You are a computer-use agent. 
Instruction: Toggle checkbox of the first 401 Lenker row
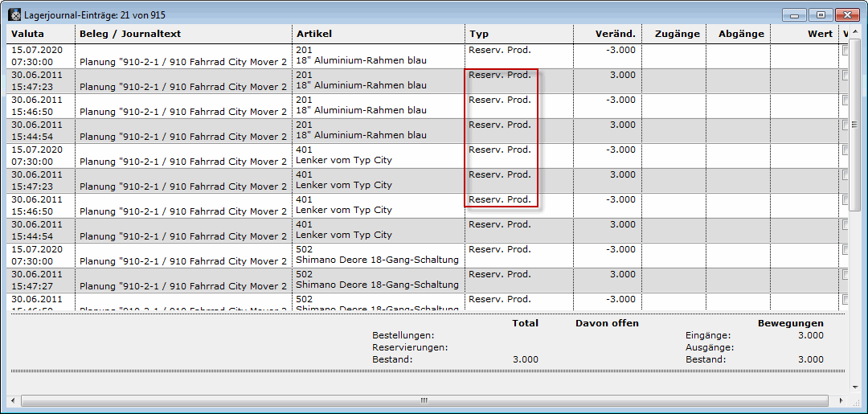pos(845,150)
